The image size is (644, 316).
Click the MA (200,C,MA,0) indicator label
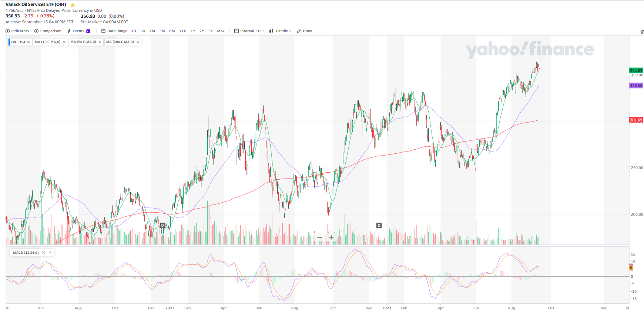coord(120,42)
